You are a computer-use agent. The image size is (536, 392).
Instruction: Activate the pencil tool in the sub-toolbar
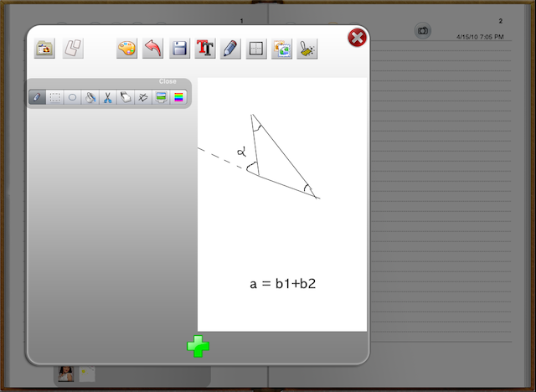coord(37,97)
